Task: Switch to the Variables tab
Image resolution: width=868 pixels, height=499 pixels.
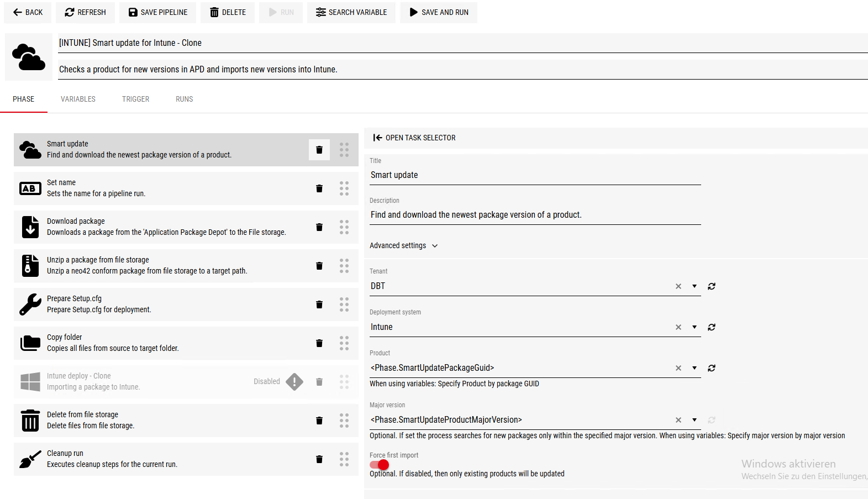Action: click(78, 99)
